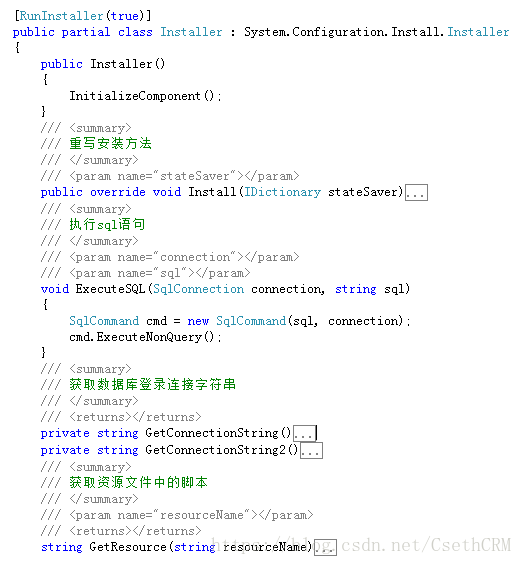Click the comment '重写安装方法'
Viewport: 522px width, 565px height.
click(110, 143)
